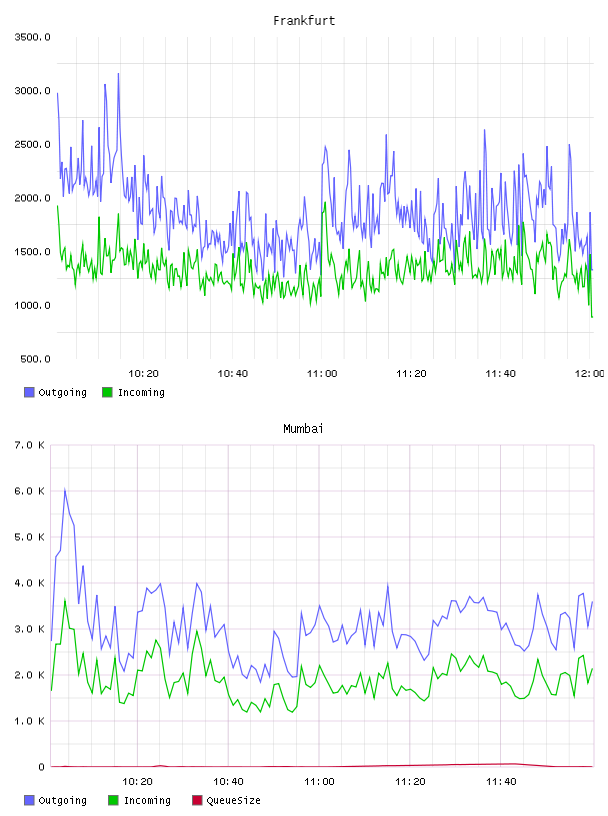Image resolution: width=608 pixels, height=816 pixels.
Task: Click the Incoming label in Mumbai legend
Action: 147,801
